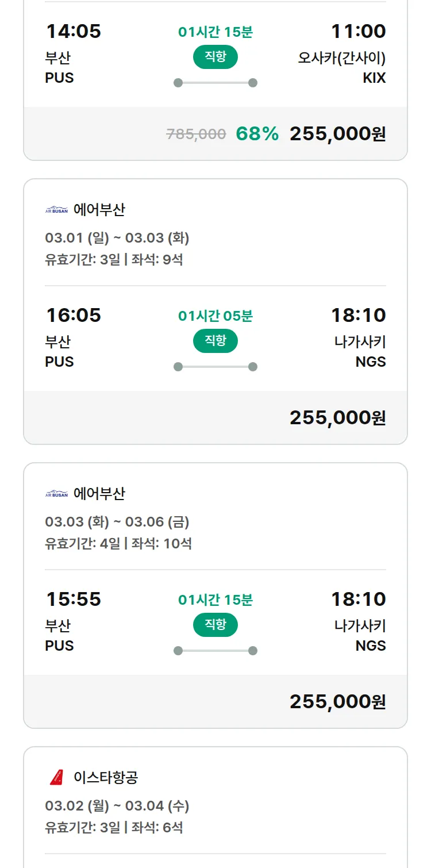431x868 pixels.
Task: Select 255,000원 price on 16:05 flight
Action: point(337,418)
